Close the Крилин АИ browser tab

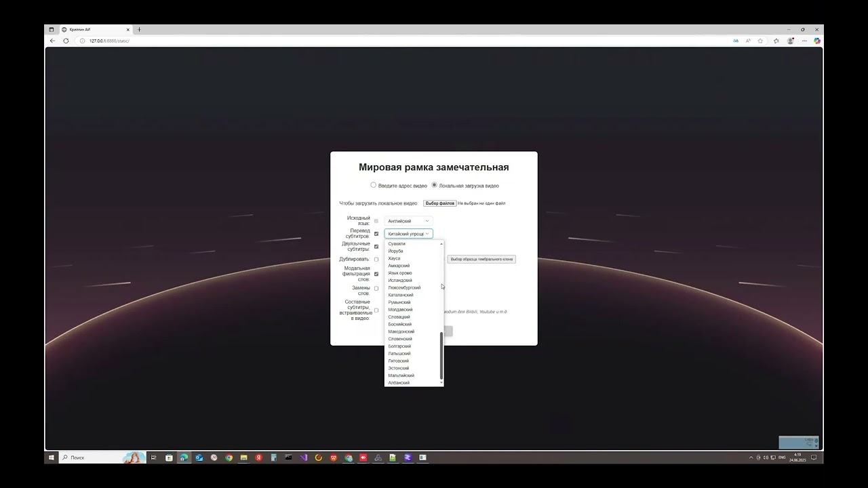(127, 29)
